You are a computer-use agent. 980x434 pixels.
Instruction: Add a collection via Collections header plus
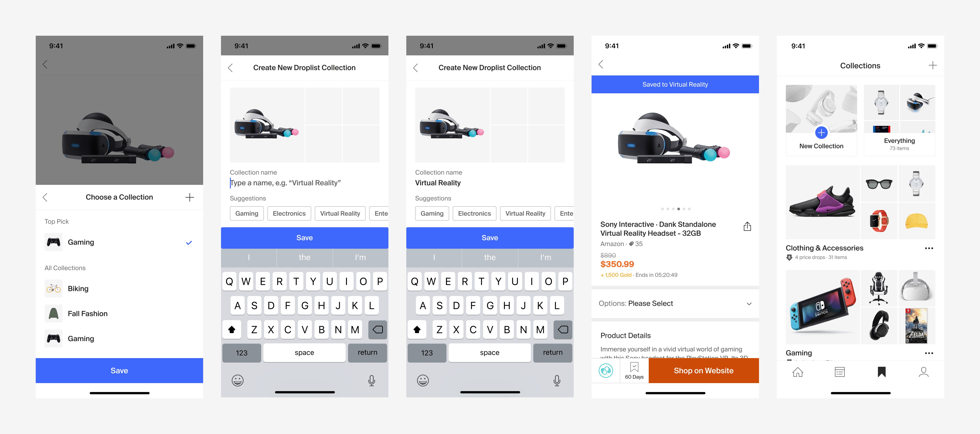(932, 65)
